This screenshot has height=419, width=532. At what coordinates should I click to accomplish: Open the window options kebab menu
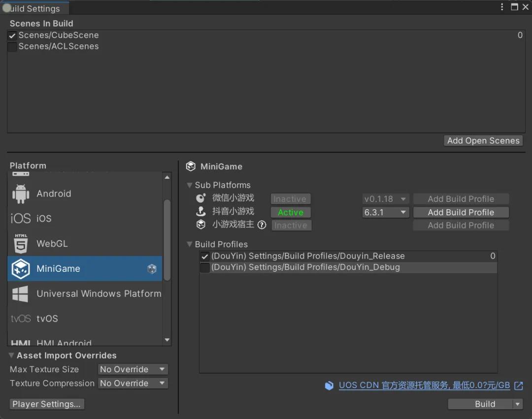coord(502,7)
